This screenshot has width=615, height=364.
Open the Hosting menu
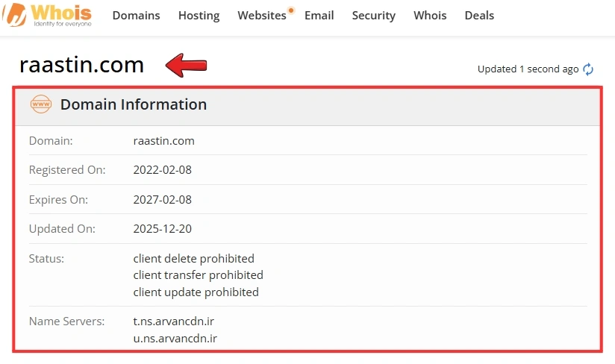coord(199,15)
